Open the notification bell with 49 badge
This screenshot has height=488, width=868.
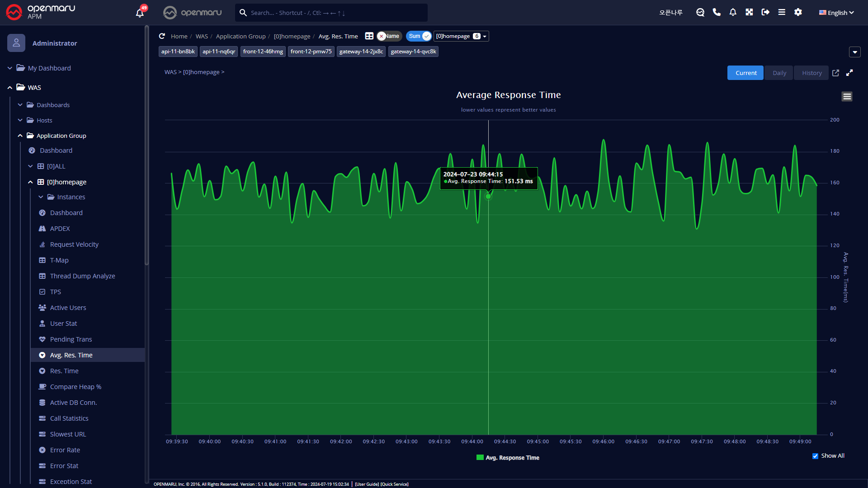click(140, 13)
